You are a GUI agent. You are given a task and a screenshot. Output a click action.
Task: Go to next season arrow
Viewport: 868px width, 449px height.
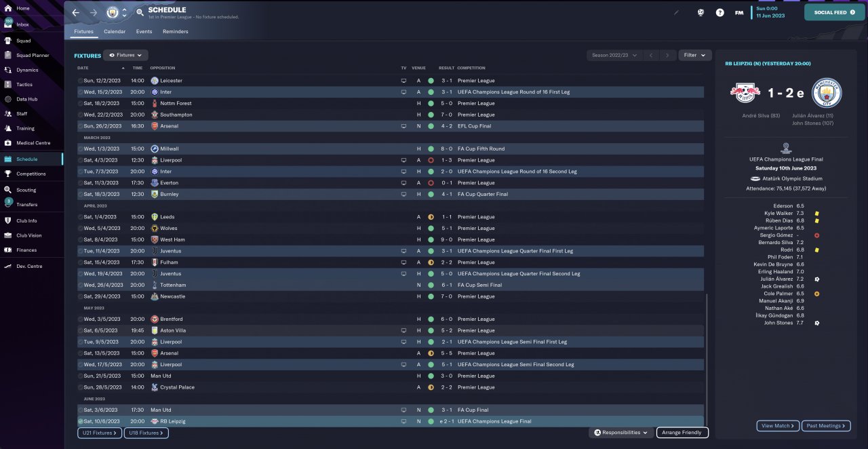pyautogui.click(x=668, y=55)
